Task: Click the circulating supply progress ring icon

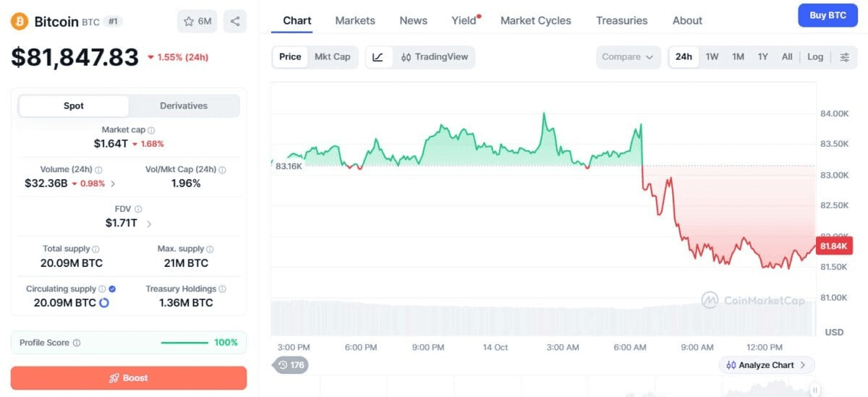Action: [x=103, y=303]
